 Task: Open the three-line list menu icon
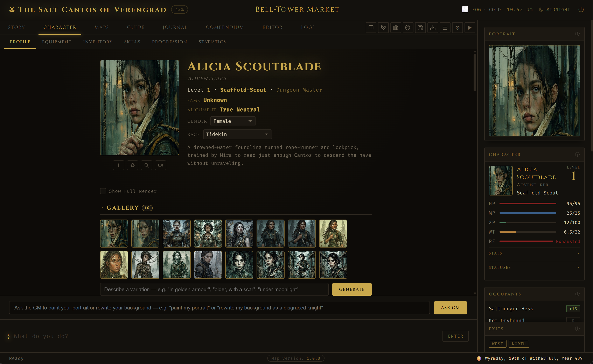(x=445, y=27)
